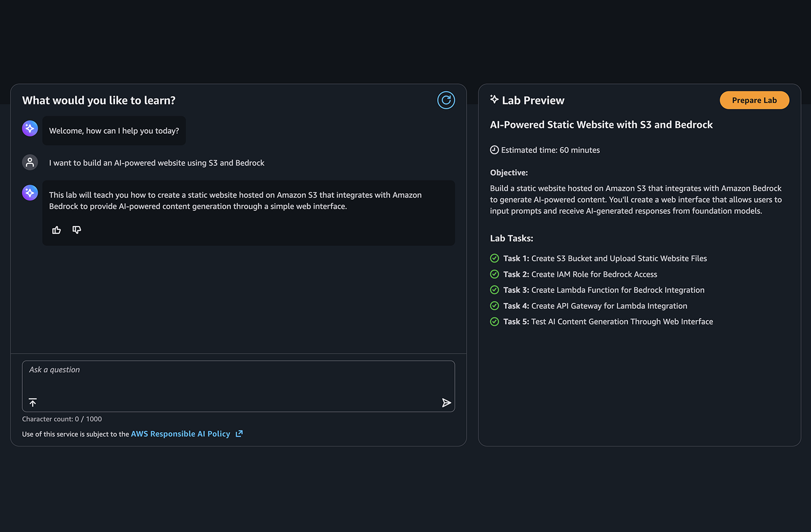Click the green check icon for Task 5
The image size is (811, 532).
coord(494,322)
